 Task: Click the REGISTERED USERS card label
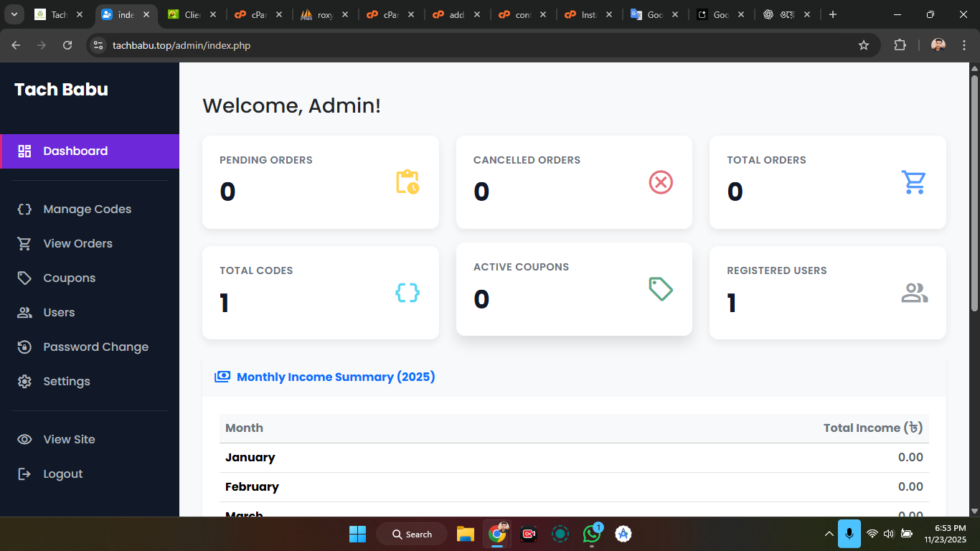point(777,271)
